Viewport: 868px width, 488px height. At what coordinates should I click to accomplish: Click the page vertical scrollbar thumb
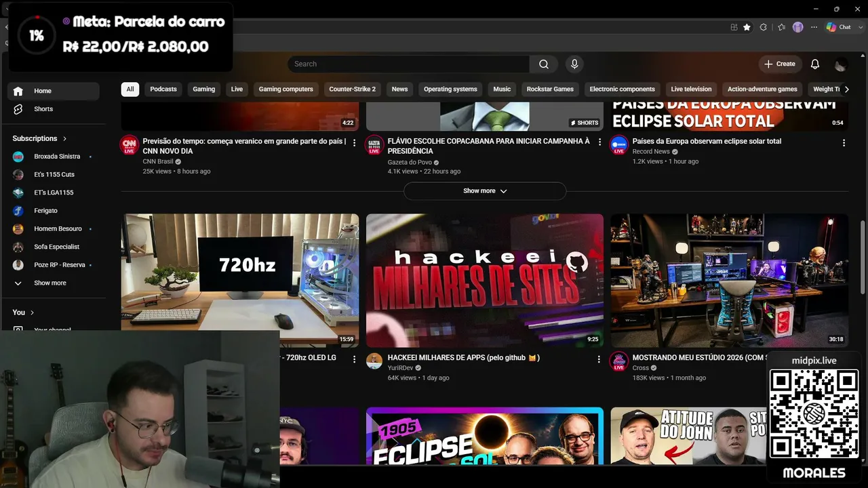(863, 256)
